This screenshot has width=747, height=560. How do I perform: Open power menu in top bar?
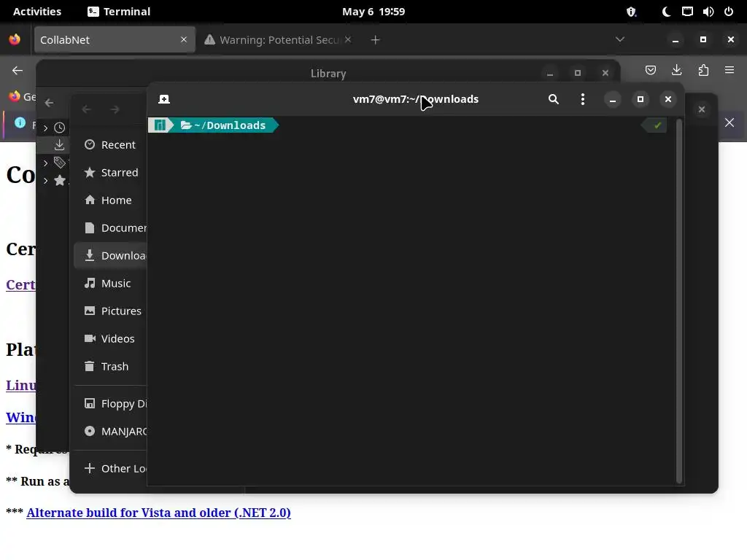tap(729, 12)
